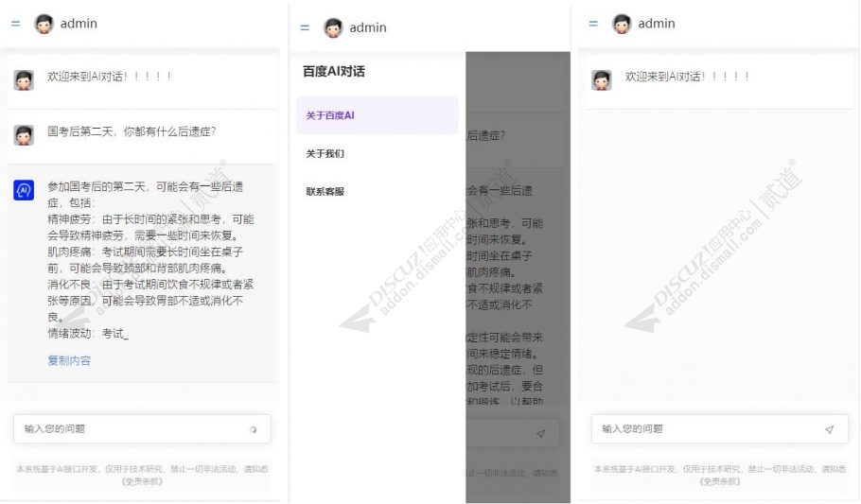Click user avatar beside 国考后第二天 question

(24, 135)
